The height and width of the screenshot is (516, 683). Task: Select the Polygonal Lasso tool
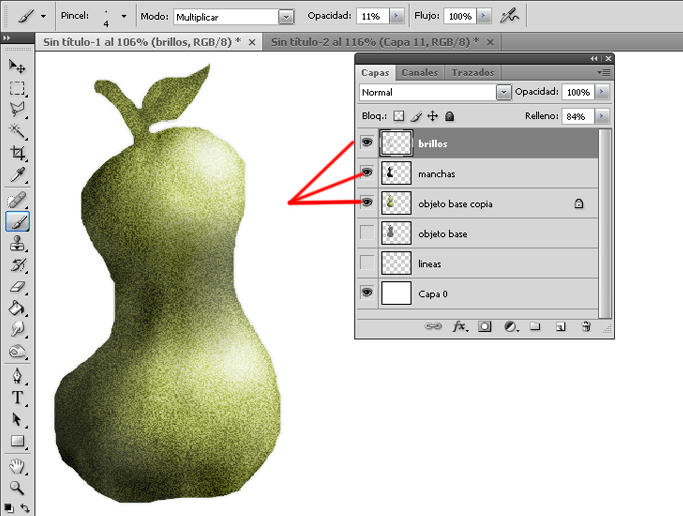click(17, 109)
